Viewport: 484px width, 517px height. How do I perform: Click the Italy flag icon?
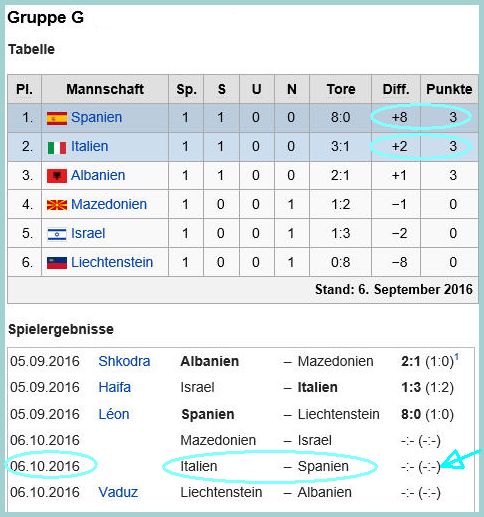57,147
